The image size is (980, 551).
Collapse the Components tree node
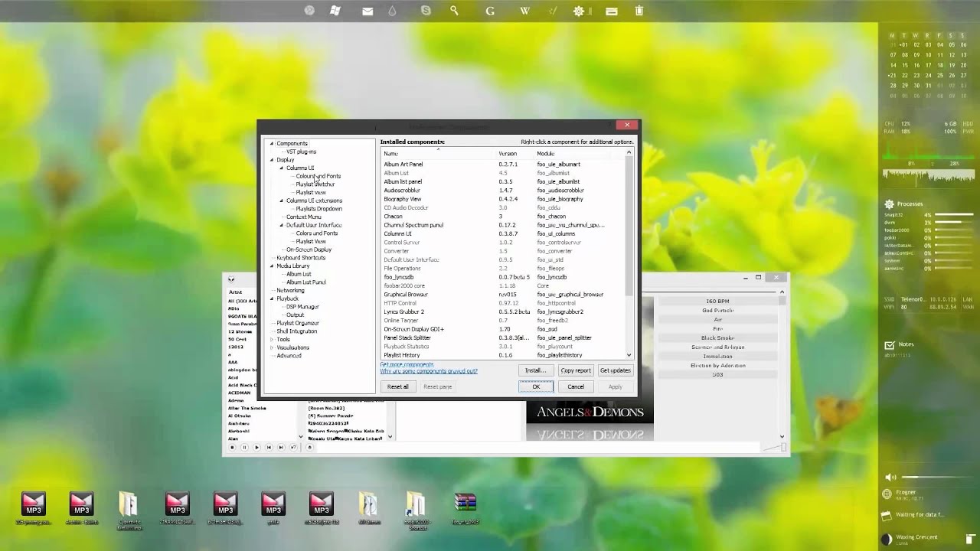coord(271,143)
